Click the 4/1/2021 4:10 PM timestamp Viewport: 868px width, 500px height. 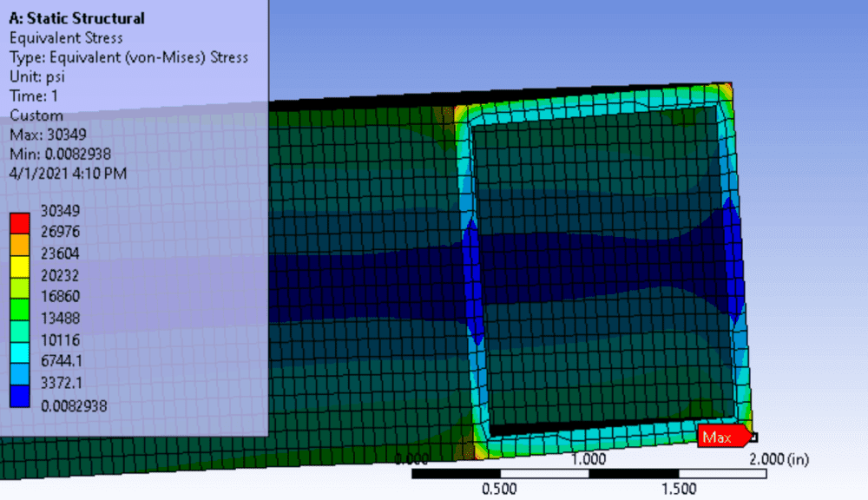tap(68, 173)
